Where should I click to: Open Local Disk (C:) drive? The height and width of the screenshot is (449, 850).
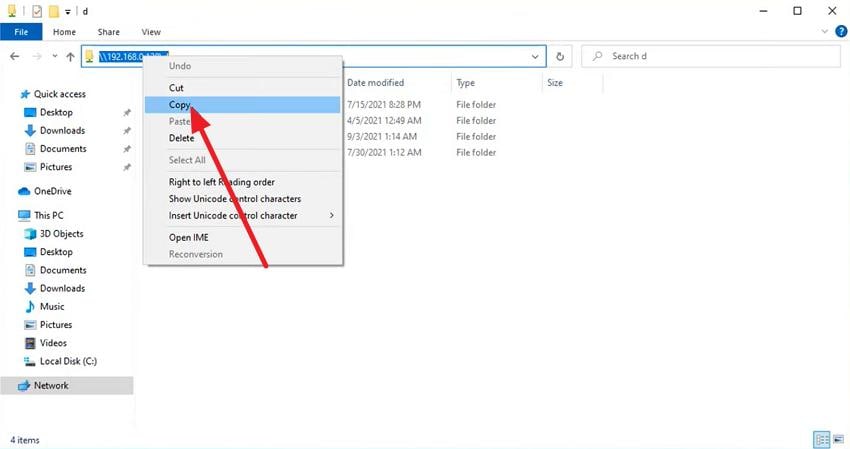(x=68, y=361)
